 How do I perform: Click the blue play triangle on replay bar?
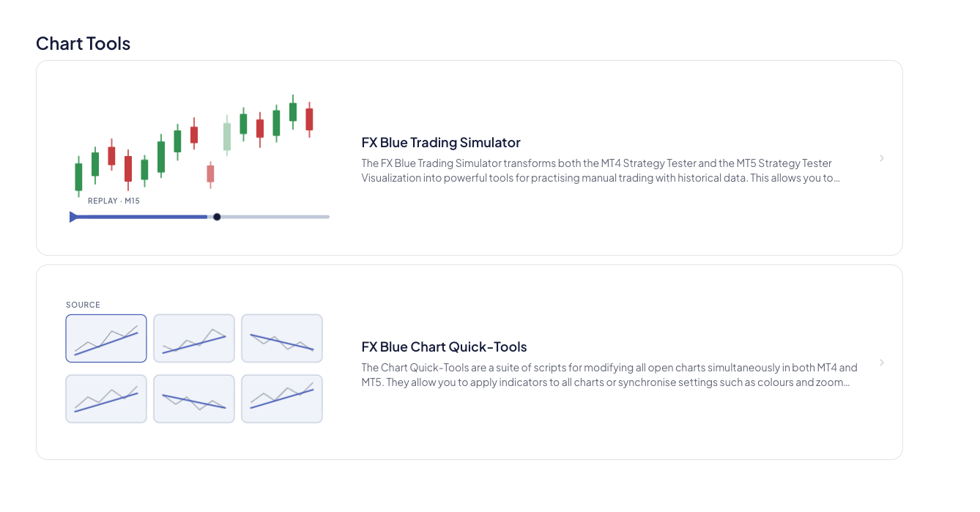[73, 217]
